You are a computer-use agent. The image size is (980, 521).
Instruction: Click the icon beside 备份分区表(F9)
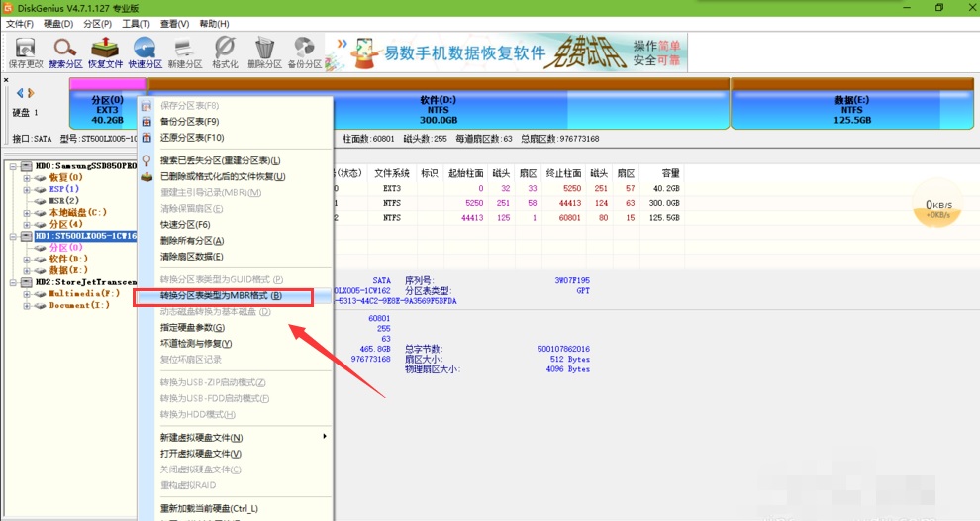tap(147, 122)
